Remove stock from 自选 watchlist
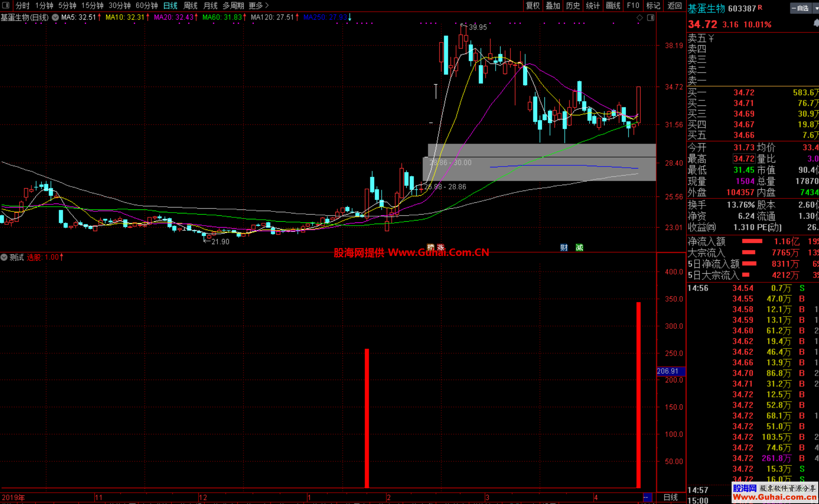This screenshot has width=819, height=504. [x=800, y=8]
